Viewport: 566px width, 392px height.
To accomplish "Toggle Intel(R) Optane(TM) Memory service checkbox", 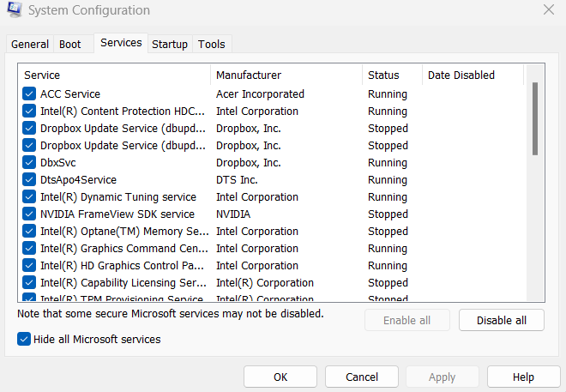I will 29,232.
